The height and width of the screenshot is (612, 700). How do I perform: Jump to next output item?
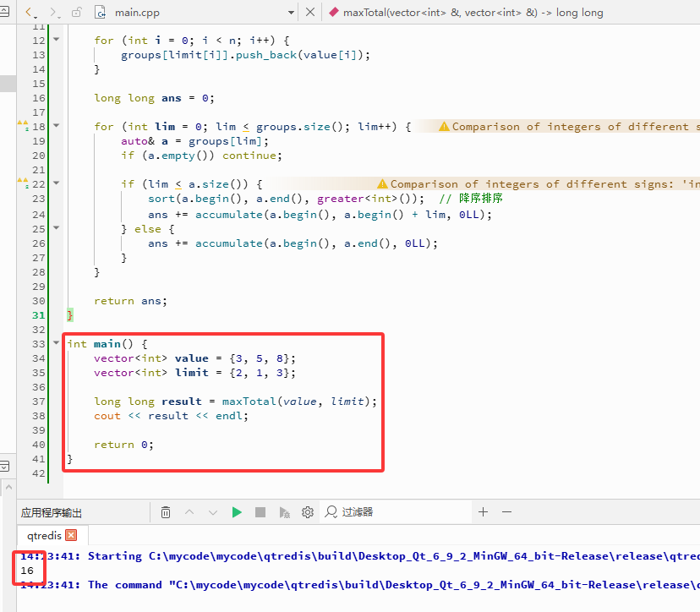tap(213, 512)
